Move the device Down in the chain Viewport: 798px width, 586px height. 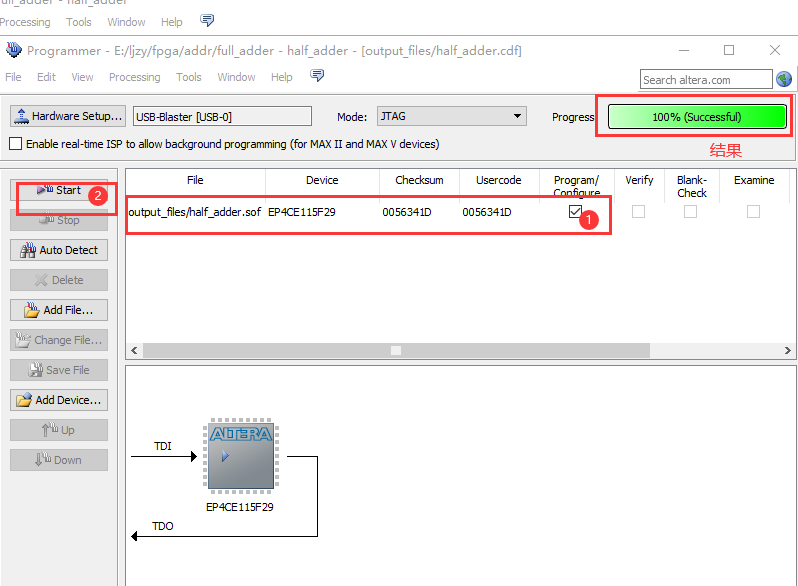click(59, 460)
